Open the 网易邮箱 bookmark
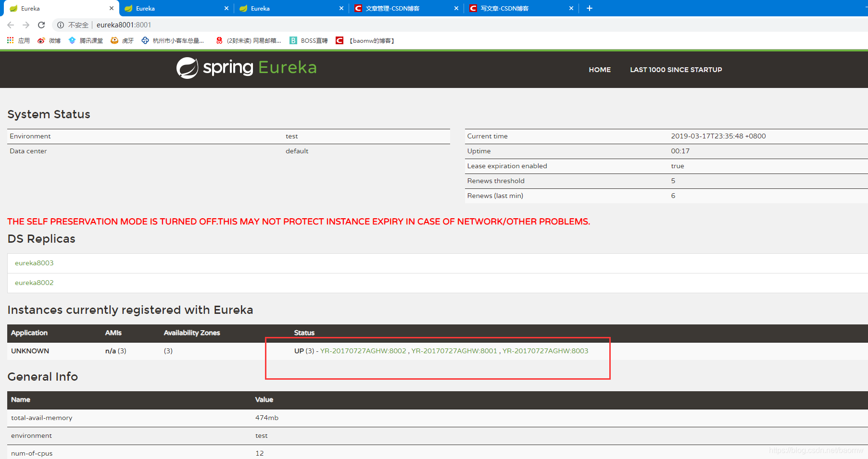Viewport: 868px width, 459px height. pos(249,40)
